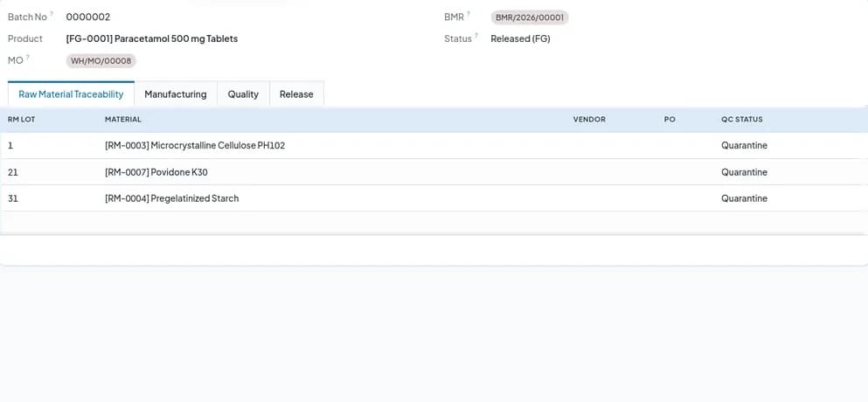The image size is (868, 402).
Task: Open the Raw Material Traceability tab
Action: [71, 94]
